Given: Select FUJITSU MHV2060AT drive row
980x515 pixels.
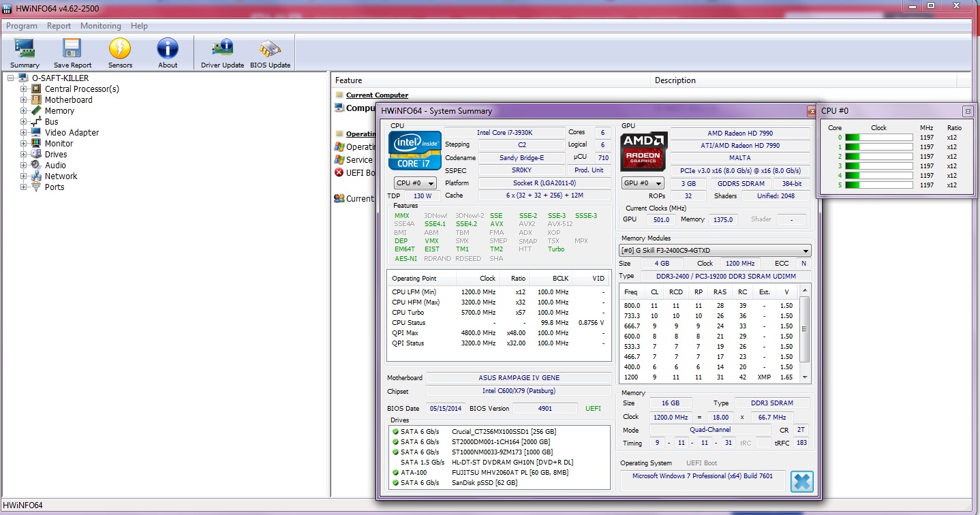Looking at the screenshot, I should click(500, 473).
